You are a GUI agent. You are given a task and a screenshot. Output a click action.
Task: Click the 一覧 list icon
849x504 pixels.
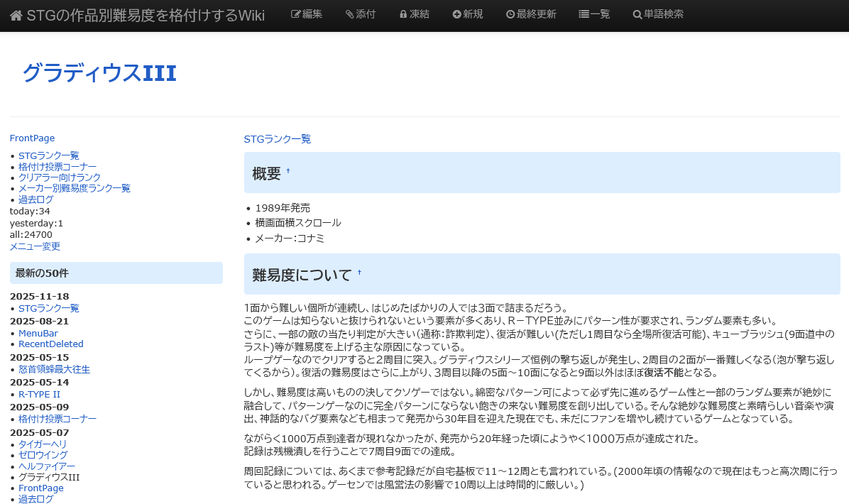[x=584, y=14]
